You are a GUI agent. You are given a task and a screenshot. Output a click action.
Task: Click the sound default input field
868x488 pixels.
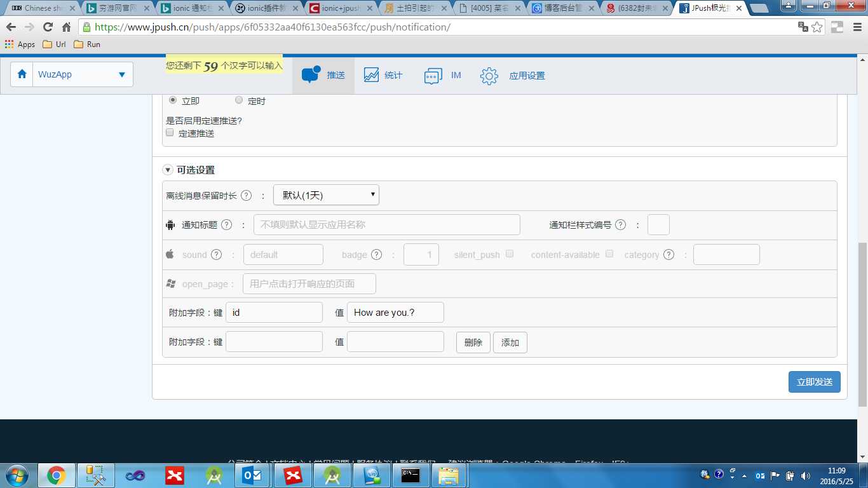[283, 254]
